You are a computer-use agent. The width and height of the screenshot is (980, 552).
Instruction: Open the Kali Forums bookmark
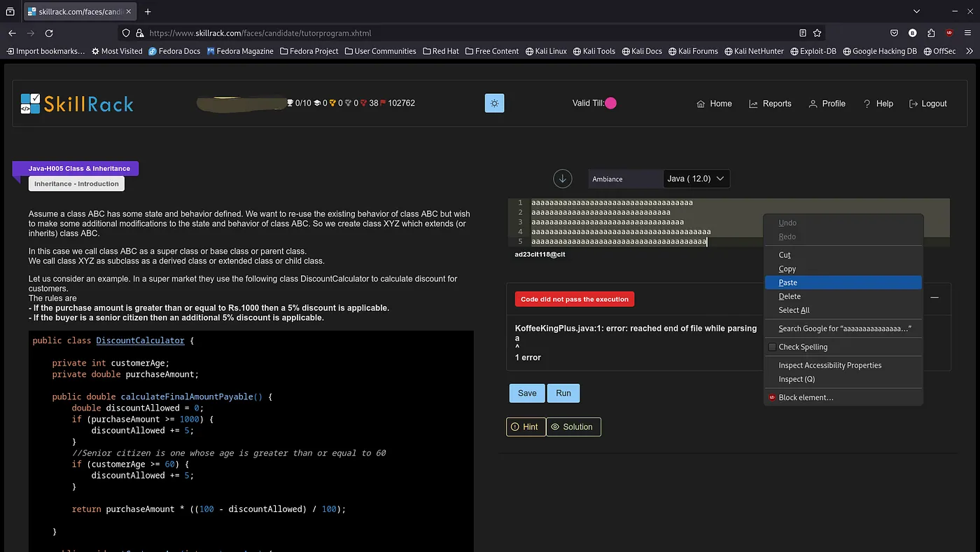tap(693, 51)
